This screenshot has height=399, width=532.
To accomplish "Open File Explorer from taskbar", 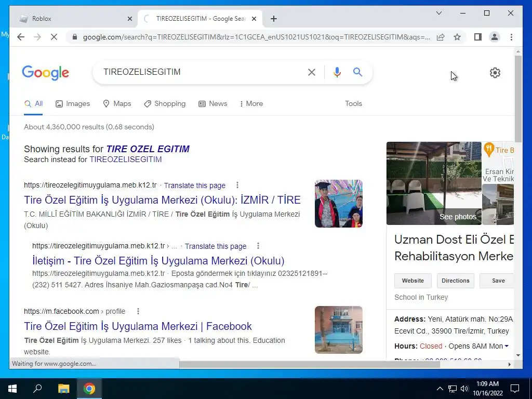I will (x=63, y=389).
